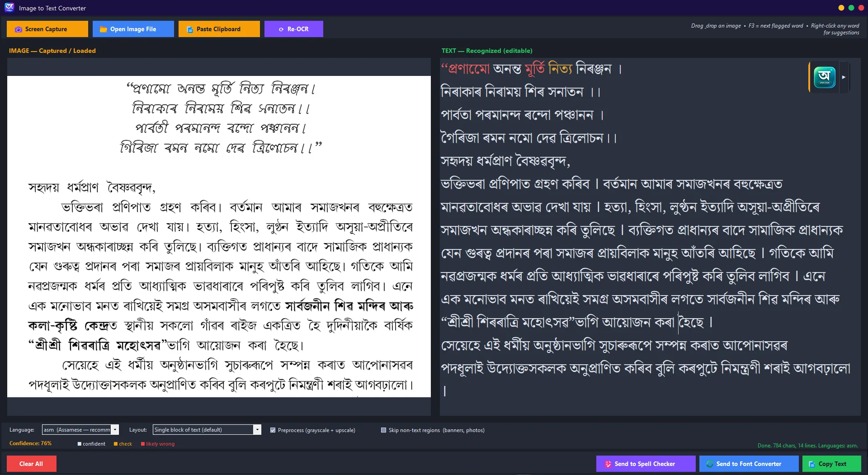Click the red likely wrong legend swatch
Image resolution: width=868 pixels, height=475 pixels.
143,444
